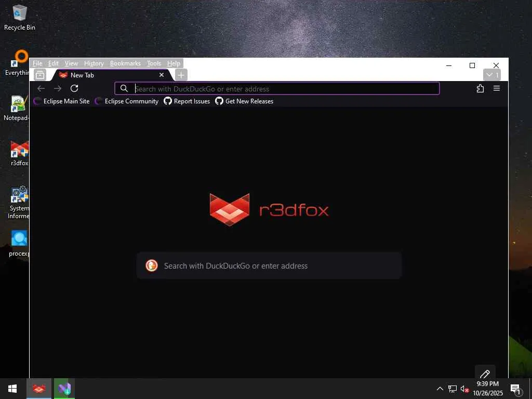Go back with the back arrow
Screen dimensions: 532x399
(41, 88)
